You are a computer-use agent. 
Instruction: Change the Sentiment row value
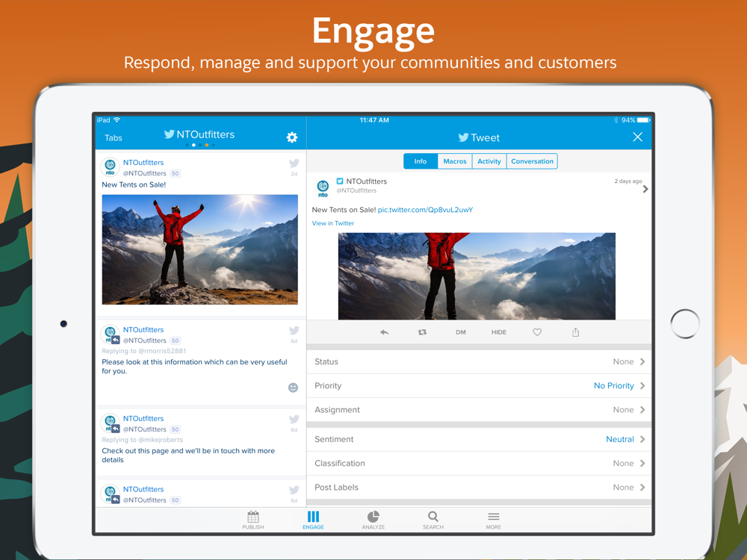[x=479, y=439]
